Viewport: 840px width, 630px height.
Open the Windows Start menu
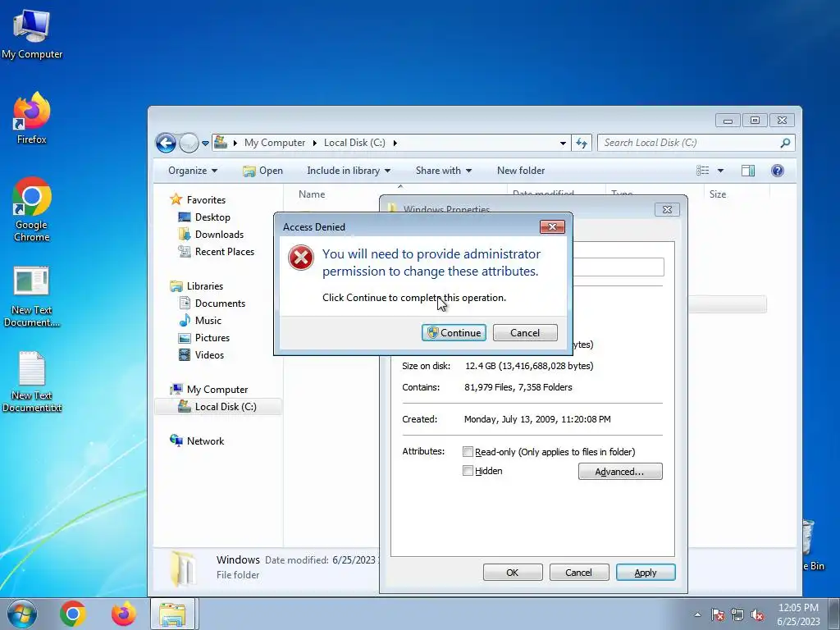click(22, 614)
